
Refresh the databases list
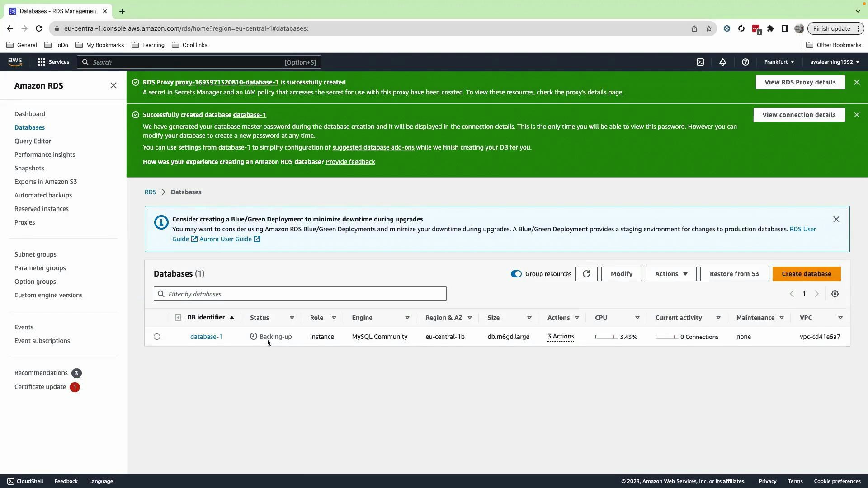[586, 274]
